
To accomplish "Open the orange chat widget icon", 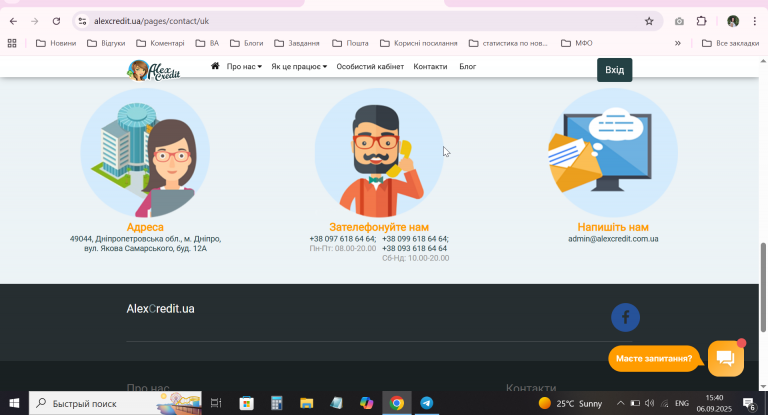I will pyautogui.click(x=725, y=358).
